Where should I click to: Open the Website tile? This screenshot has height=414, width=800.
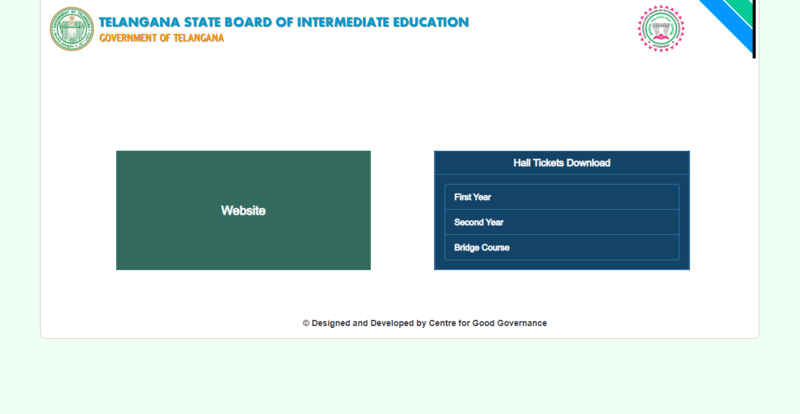click(243, 210)
